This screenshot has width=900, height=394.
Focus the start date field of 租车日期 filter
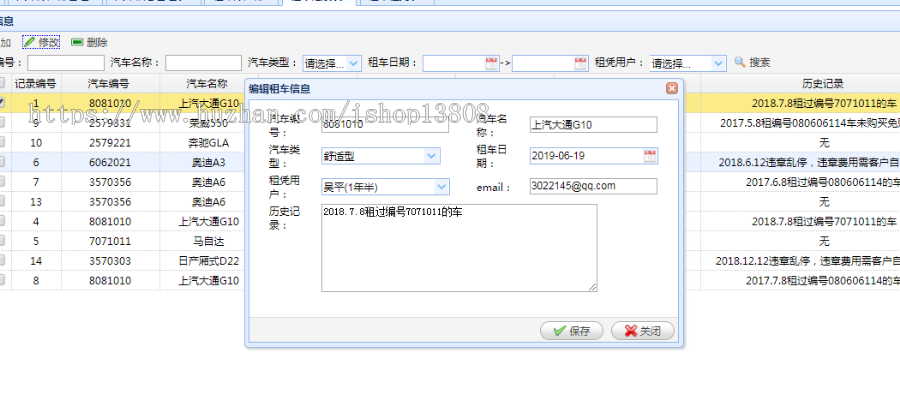tap(454, 63)
